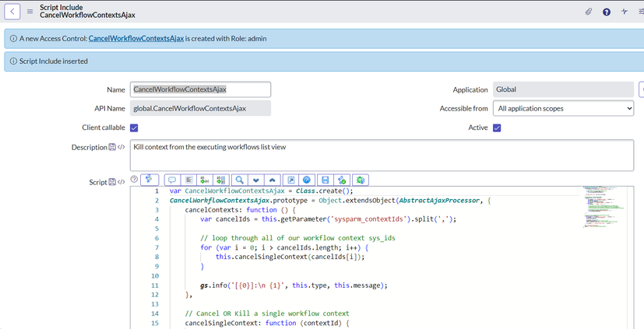Format code with the align lines icon

point(188,180)
